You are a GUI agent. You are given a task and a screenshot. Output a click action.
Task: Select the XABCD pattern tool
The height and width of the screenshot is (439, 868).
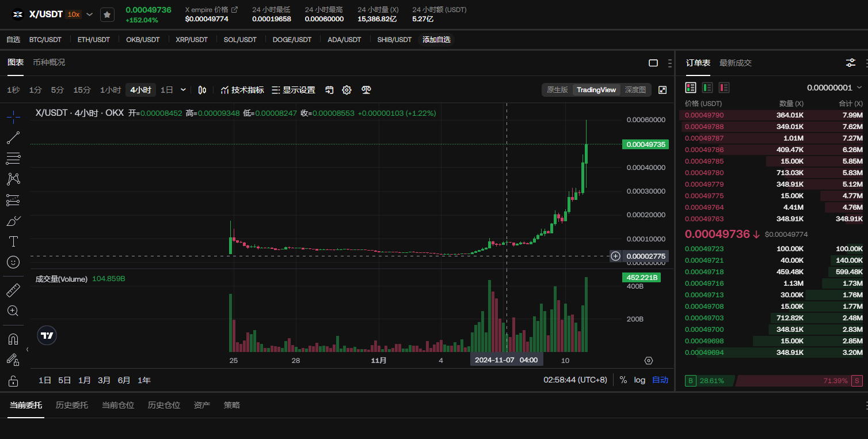pos(13,179)
